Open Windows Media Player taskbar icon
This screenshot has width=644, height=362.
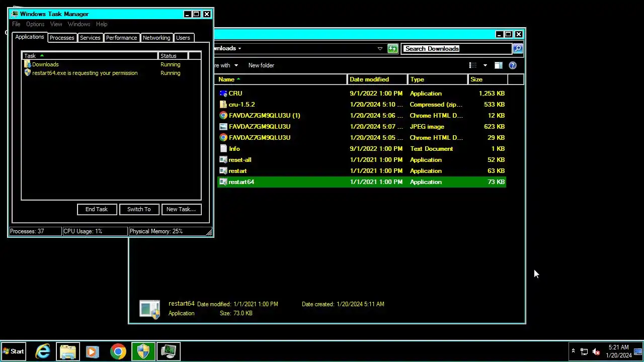[92, 351]
